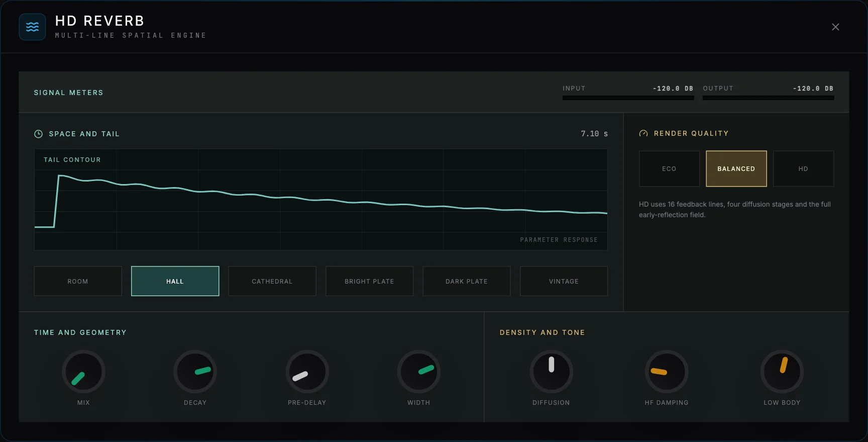This screenshot has width=868, height=442.
Task: Click the Signal Meters heading
Action: [x=69, y=93]
